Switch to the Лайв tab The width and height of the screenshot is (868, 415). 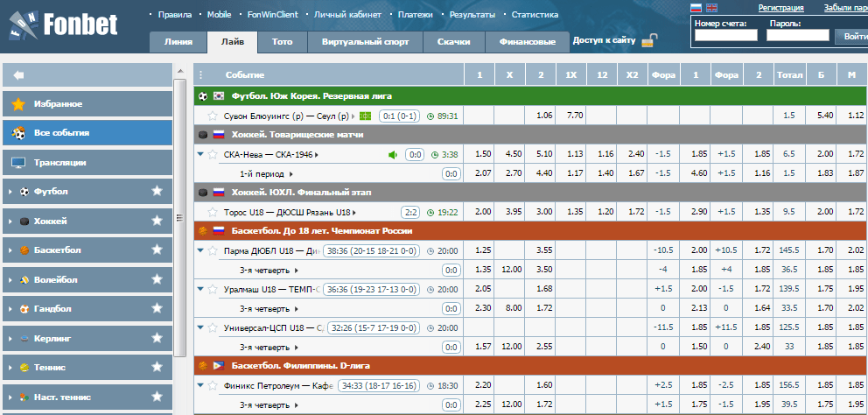tap(233, 42)
